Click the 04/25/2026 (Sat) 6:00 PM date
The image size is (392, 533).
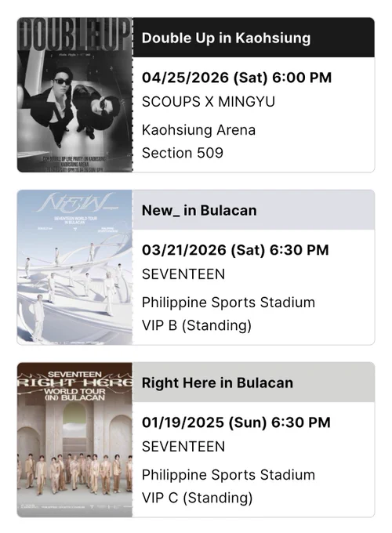click(x=237, y=78)
